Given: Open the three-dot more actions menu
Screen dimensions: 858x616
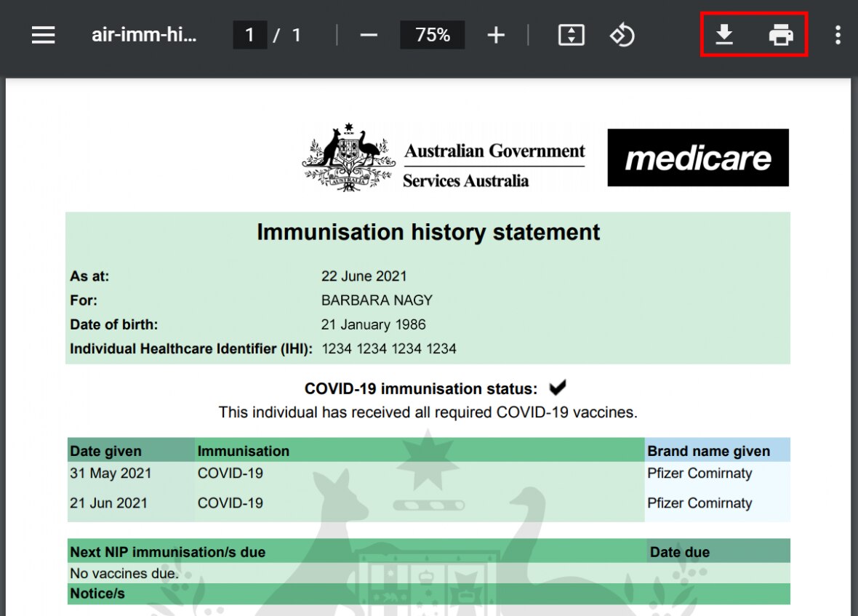Looking at the screenshot, I should (838, 35).
